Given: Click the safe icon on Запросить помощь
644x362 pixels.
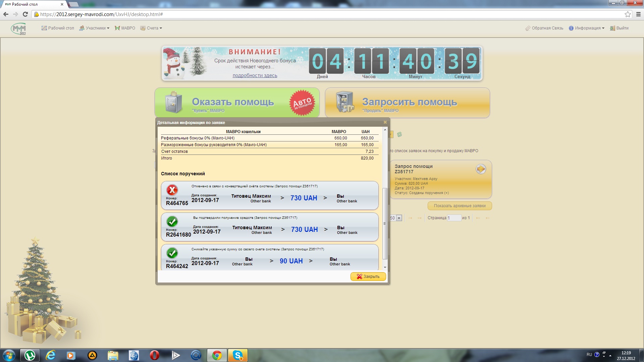Looking at the screenshot, I should pyautogui.click(x=345, y=102).
